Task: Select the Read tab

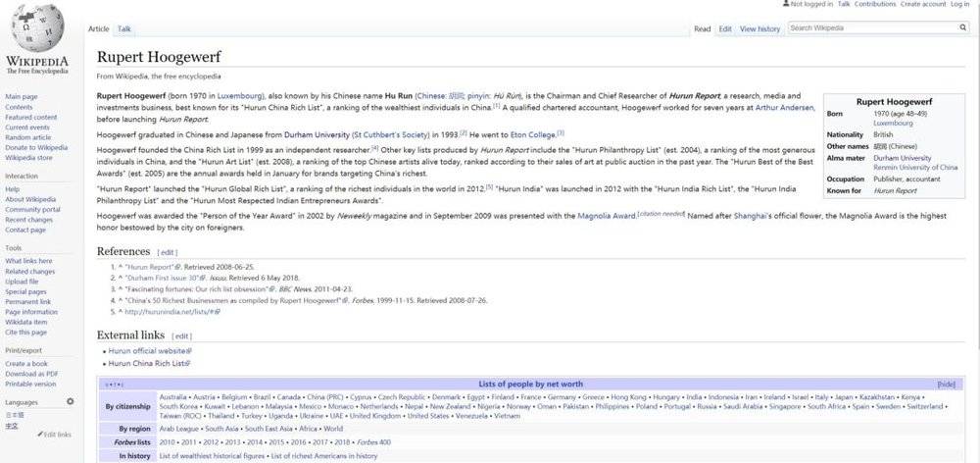Action: [x=703, y=28]
